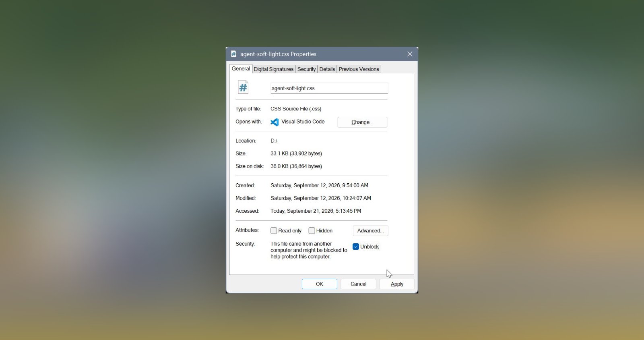This screenshot has width=644, height=340.
Task: Uncheck the Unblock checkbox
Action: [x=356, y=247]
